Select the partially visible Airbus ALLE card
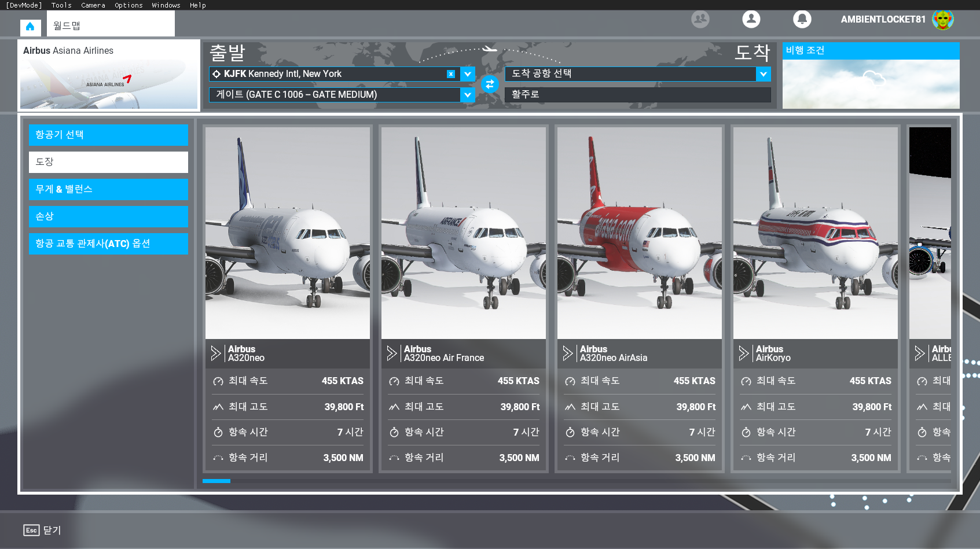This screenshot has height=549, width=980. pyautogui.click(x=930, y=300)
